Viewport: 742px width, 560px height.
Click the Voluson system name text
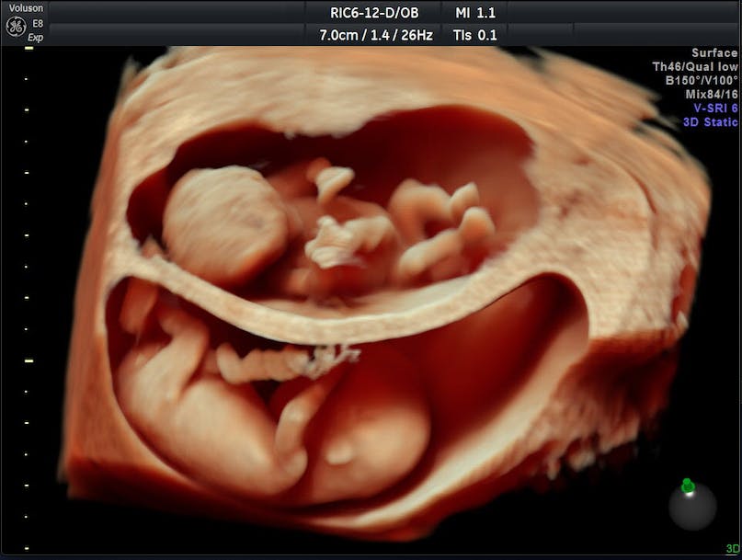click(x=19, y=6)
